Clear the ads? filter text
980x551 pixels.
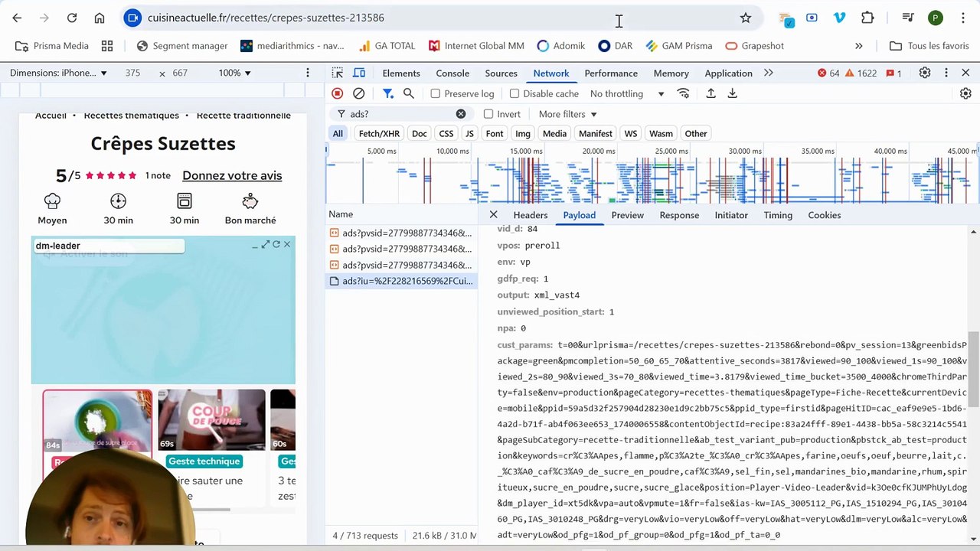[461, 114]
